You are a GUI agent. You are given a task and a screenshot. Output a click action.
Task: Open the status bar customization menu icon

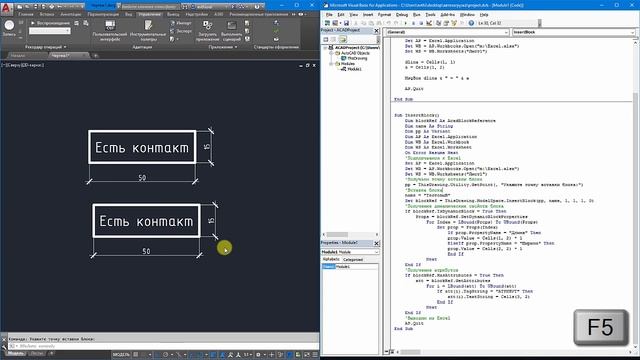pyautogui.click(x=315, y=355)
